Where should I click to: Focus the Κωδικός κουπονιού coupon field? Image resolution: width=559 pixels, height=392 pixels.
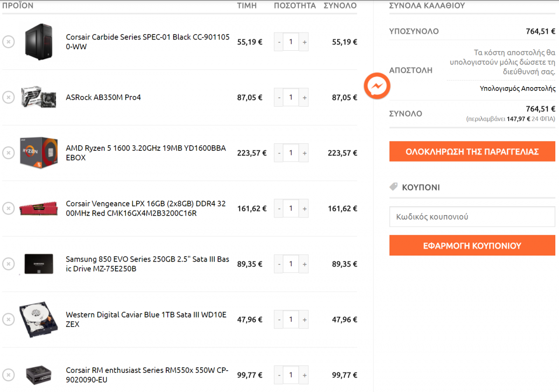(472, 217)
